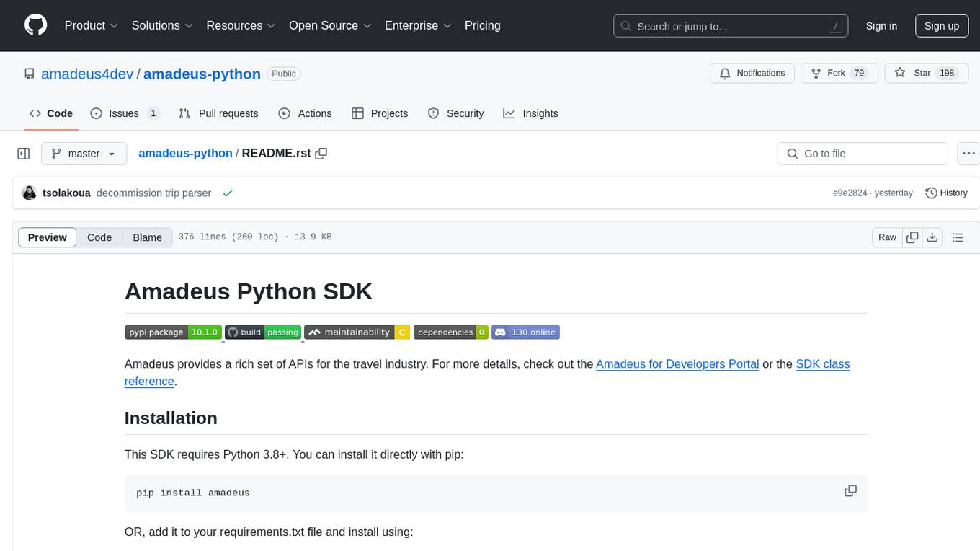Click the Star count 198

tap(947, 73)
